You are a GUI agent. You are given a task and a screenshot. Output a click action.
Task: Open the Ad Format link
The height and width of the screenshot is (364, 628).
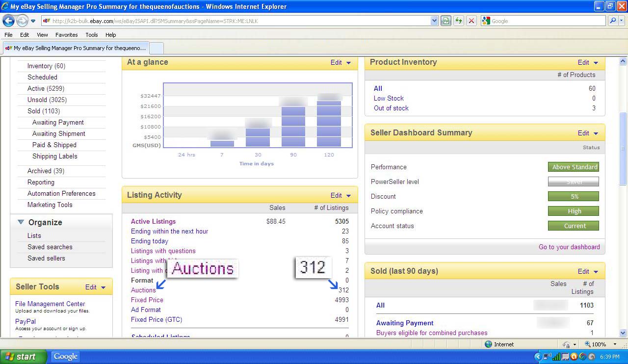[146, 310]
